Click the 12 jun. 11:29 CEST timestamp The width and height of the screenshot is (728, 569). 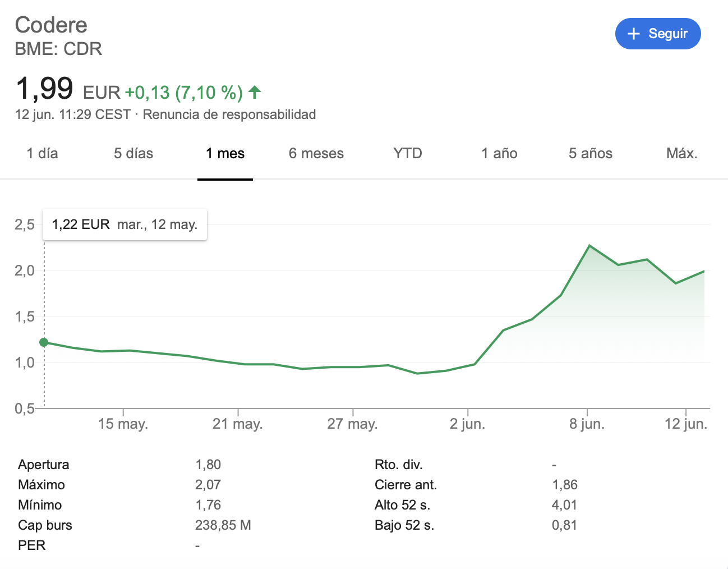tap(73, 114)
